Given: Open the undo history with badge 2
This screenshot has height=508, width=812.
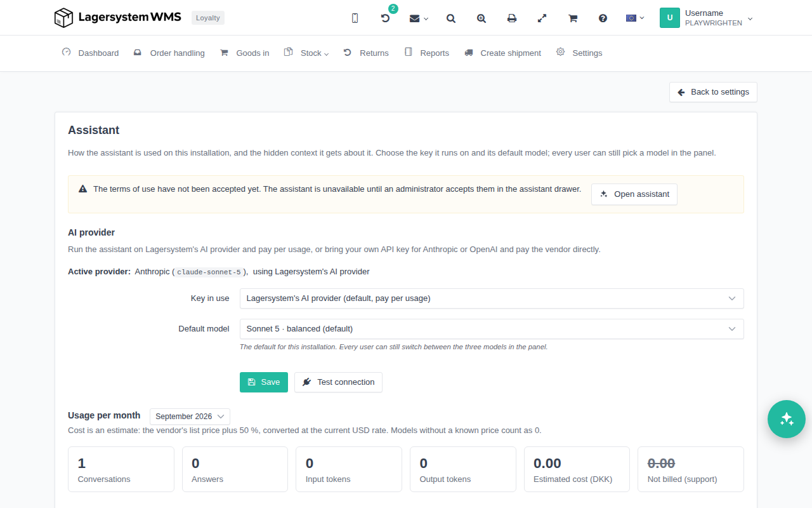Looking at the screenshot, I should pyautogui.click(x=385, y=18).
